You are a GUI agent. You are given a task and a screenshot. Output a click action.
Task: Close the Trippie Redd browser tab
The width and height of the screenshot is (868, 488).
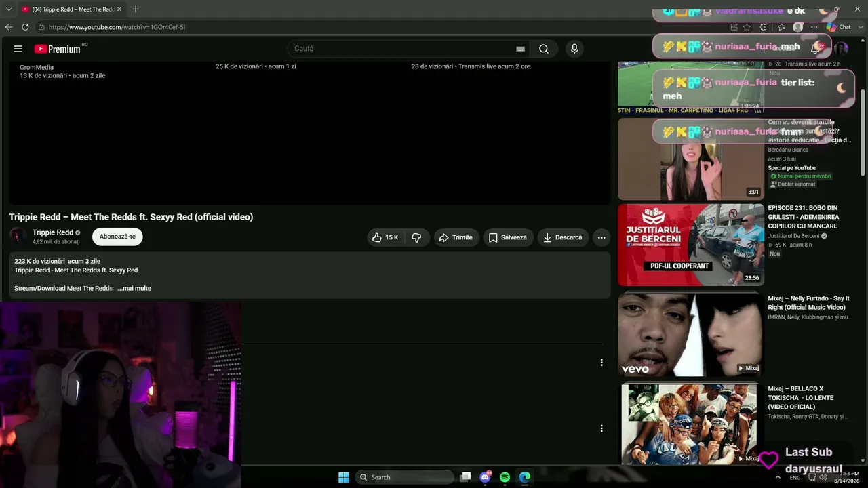[x=119, y=9]
